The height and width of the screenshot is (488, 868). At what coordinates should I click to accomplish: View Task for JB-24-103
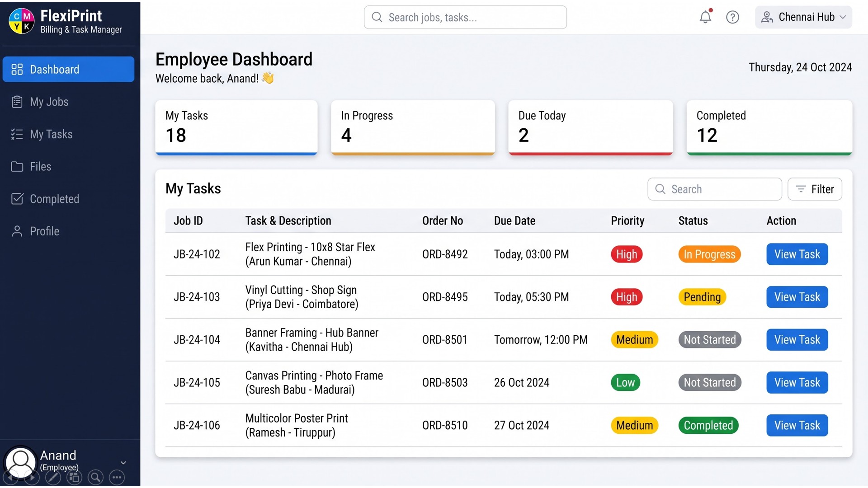point(797,297)
